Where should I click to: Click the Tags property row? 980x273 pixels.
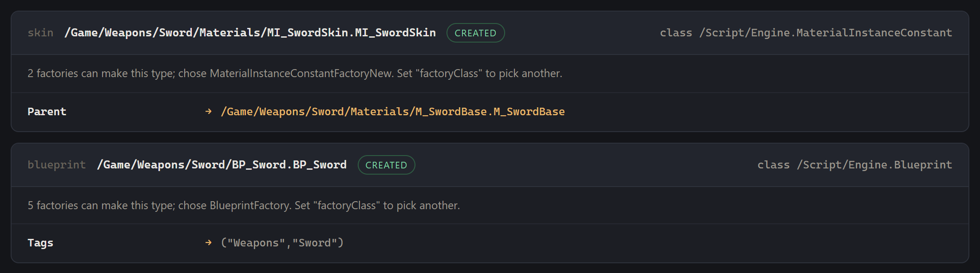(x=490, y=243)
